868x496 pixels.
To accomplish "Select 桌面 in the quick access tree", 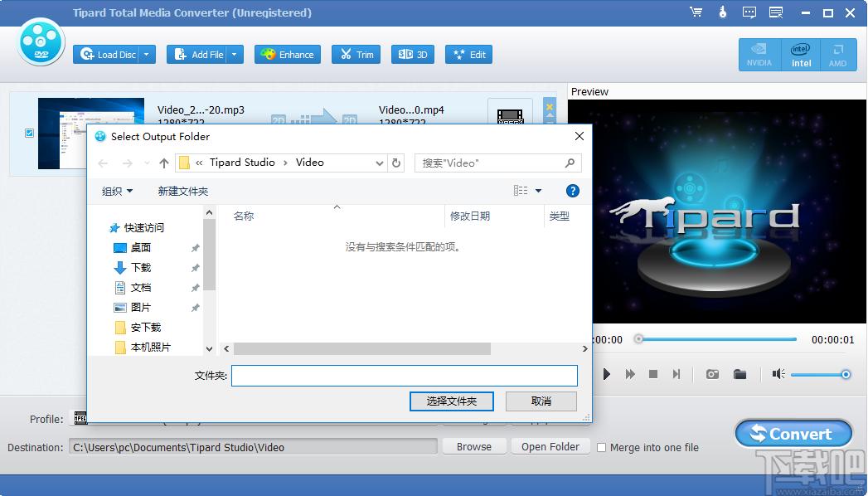I will click(x=140, y=247).
